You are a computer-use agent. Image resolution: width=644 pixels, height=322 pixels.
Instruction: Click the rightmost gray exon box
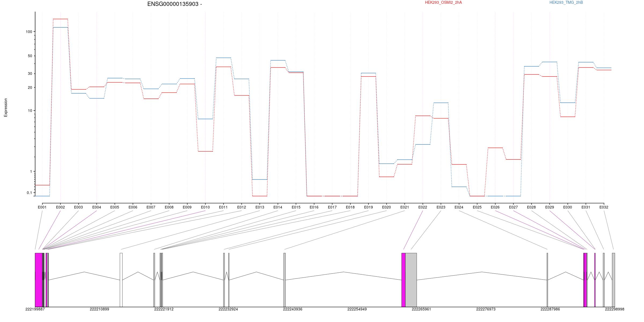point(613,280)
